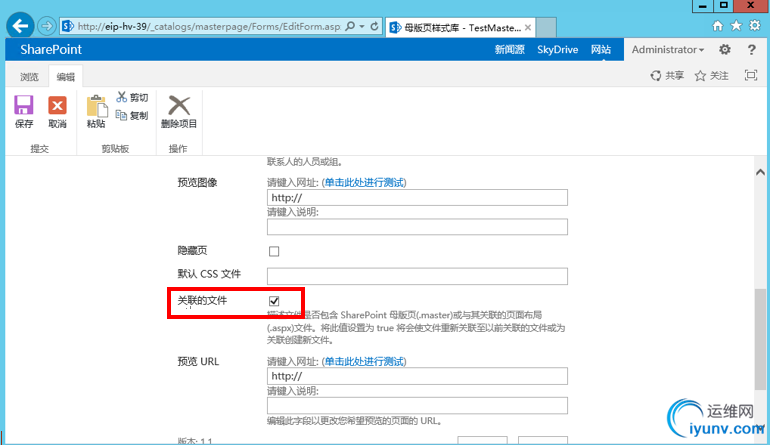Screen dimensions: 770x445
Task: Click the 预览图像 URL input field
Action: (417, 197)
